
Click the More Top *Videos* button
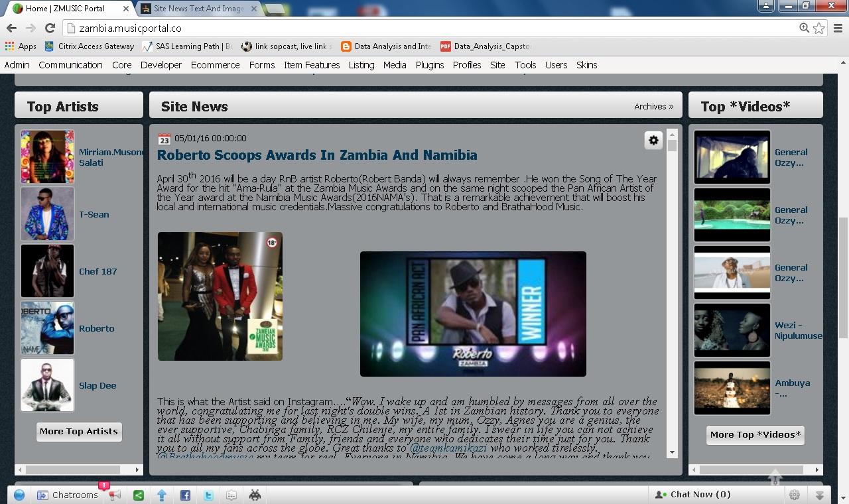755,435
